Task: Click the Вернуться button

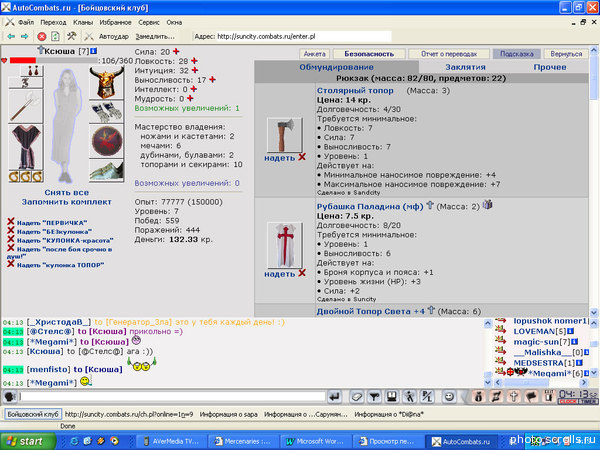Action: 566,54
